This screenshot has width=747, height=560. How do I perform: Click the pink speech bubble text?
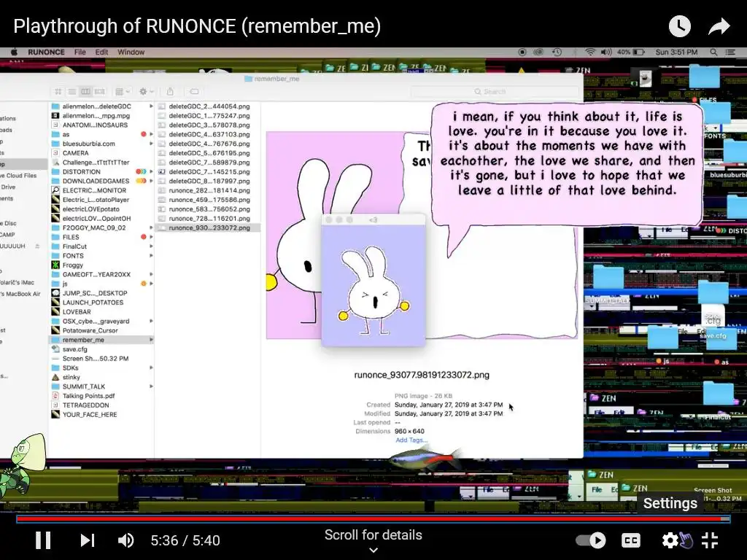(x=567, y=153)
